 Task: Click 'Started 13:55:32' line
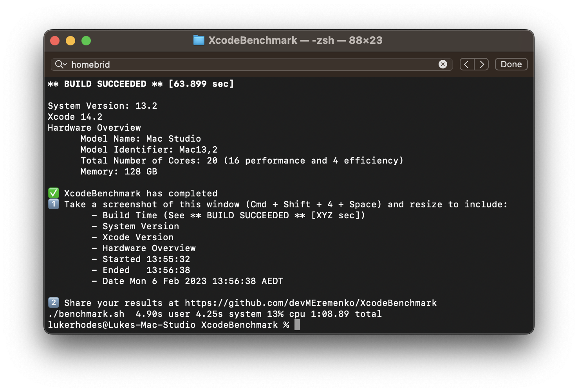pos(141,259)
